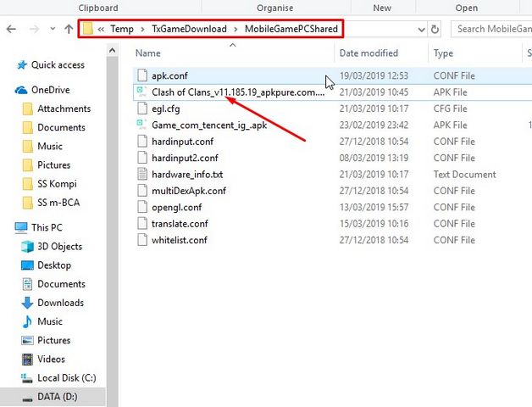This screenshot has height=407, width=532.
Task: Open the recent locations dropdown chevron
Action: pos(53,29)
